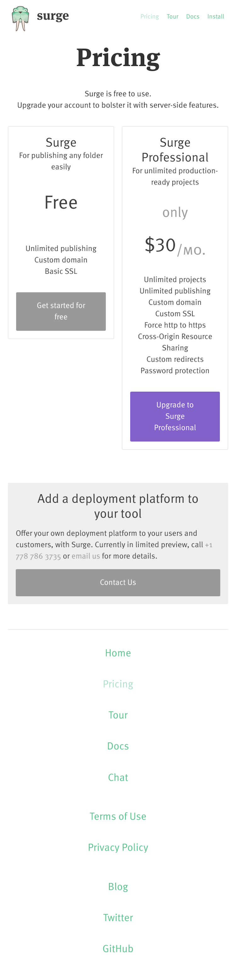Click the "surge" wordmark in header

pyautogui.click(x=53, y=16)
